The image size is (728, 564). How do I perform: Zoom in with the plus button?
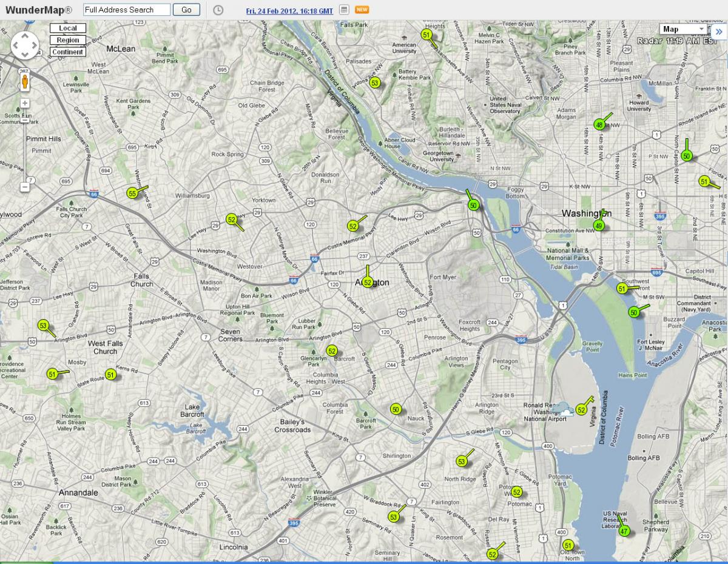click(x=25, y=103)
